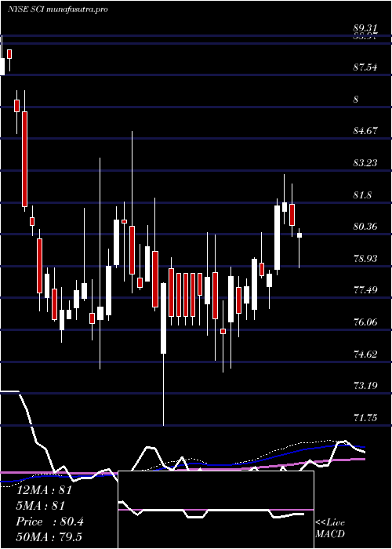This screenshot has width=392, height=549.
Task: Click the 50MA : 79.5 readout
Action: (49, 537)
